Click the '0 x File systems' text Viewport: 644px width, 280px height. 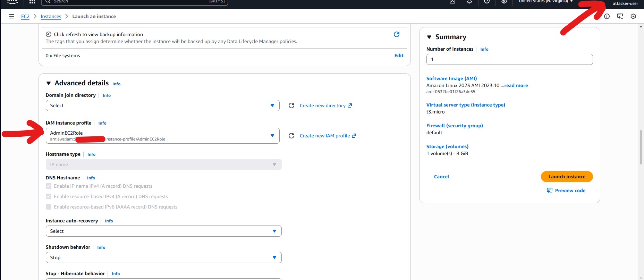coord(63,56)
